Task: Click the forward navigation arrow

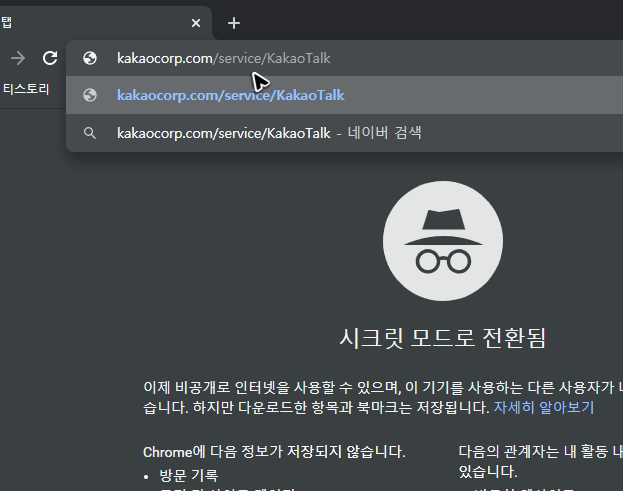Action: [18, 58]
